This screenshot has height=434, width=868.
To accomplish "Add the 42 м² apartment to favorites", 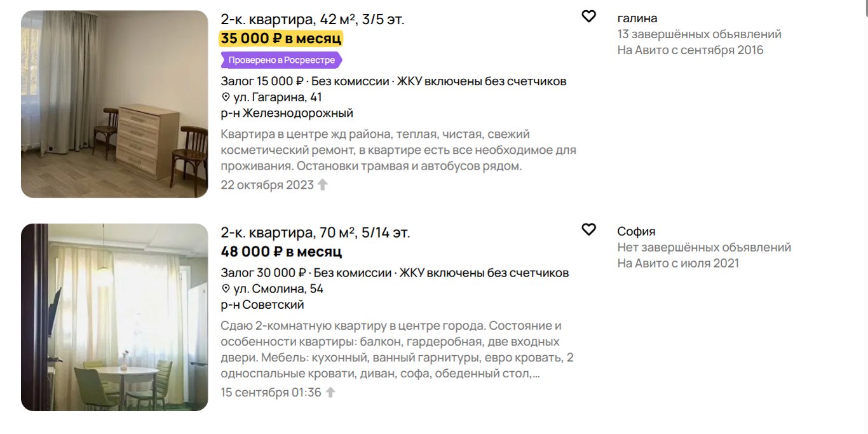I will 589,17.
